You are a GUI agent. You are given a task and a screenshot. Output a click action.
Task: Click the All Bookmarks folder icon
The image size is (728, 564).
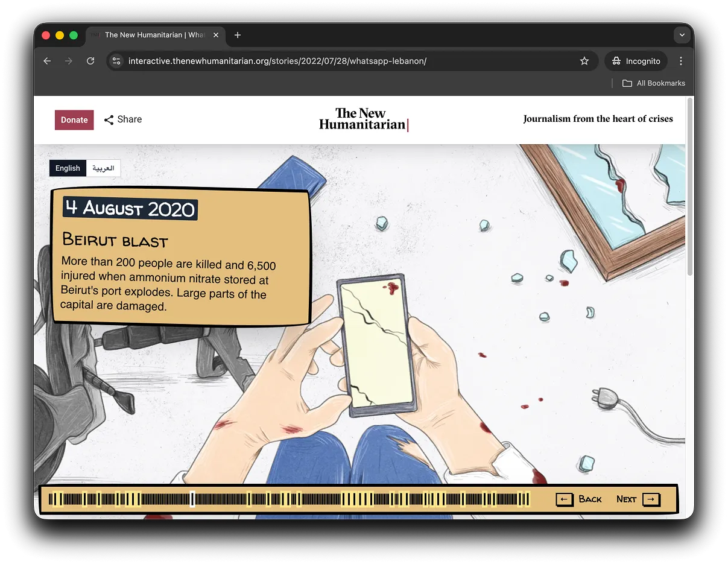pyautogui.click(x=627, y=83)
